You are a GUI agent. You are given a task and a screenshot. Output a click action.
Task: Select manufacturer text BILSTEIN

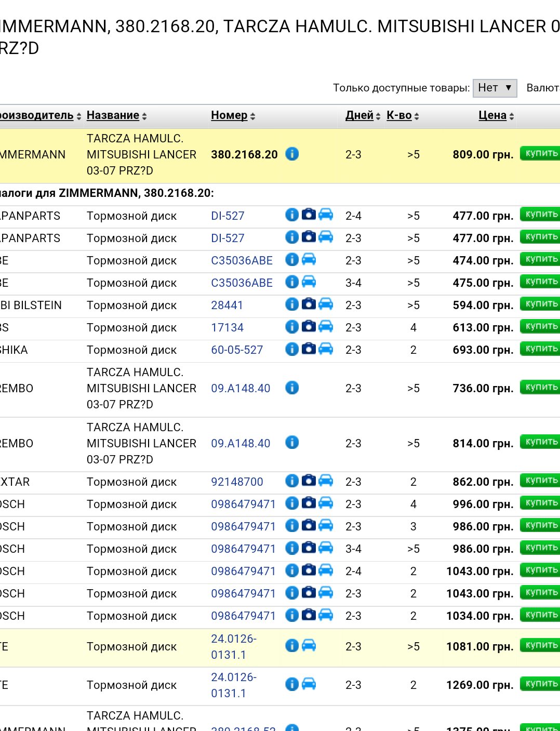37,305
